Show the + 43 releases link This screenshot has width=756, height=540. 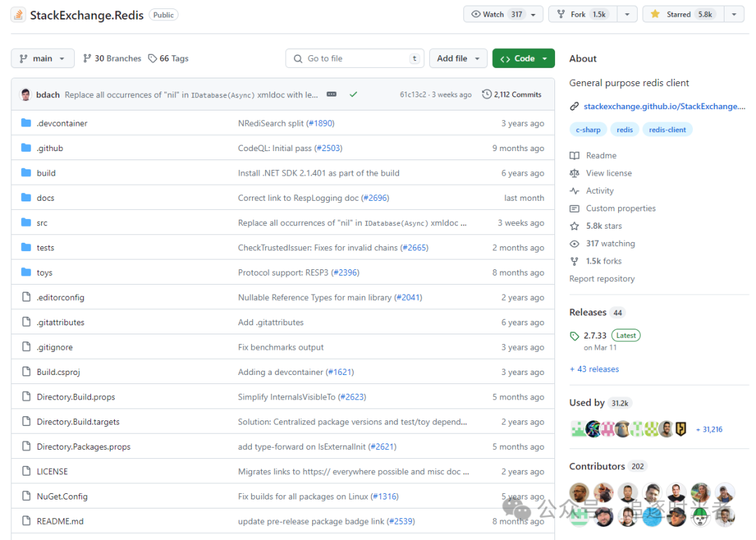[x=594, y=369]
